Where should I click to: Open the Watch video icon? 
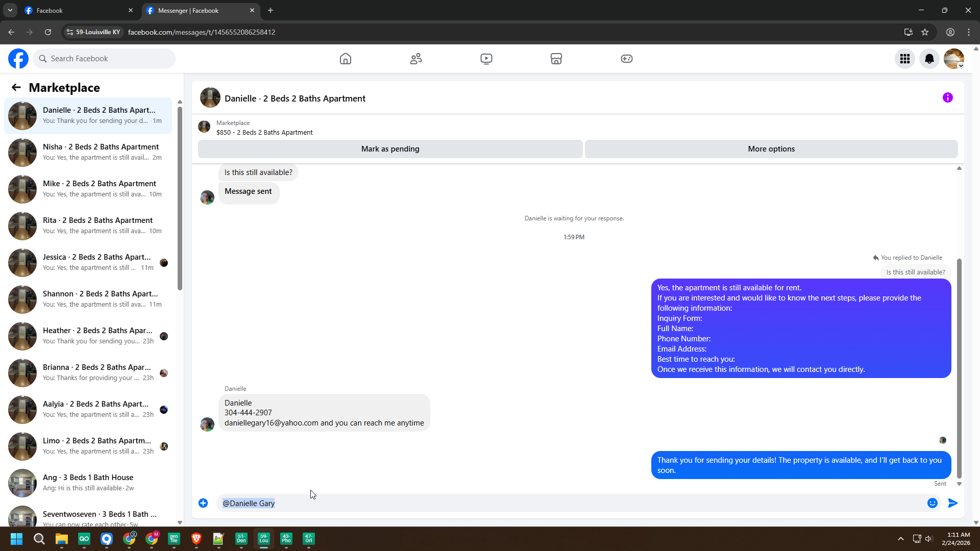click(486, 59)
